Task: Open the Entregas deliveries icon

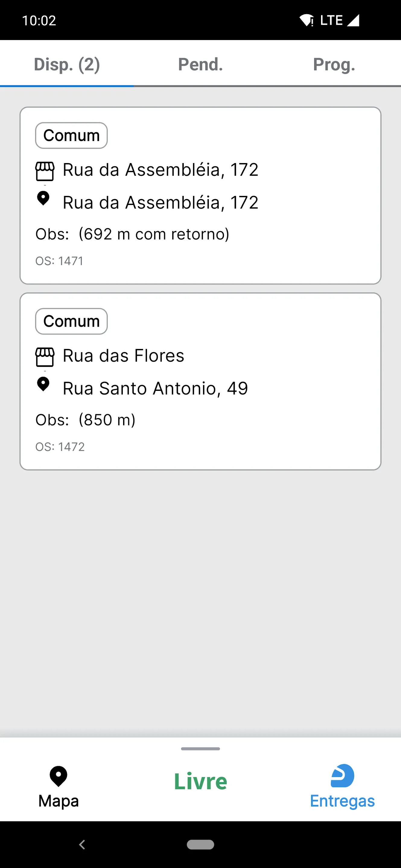Action: click(342, 776)
